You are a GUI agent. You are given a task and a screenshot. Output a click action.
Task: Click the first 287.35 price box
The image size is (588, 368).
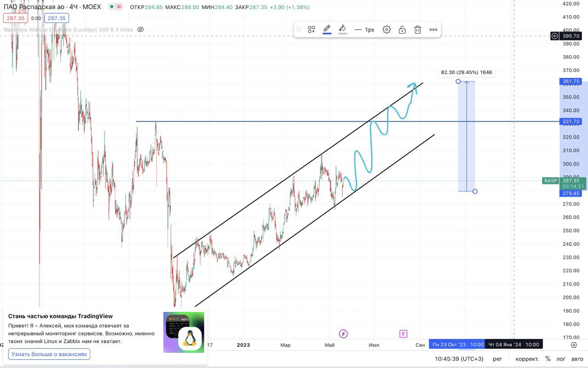(16, 18)
